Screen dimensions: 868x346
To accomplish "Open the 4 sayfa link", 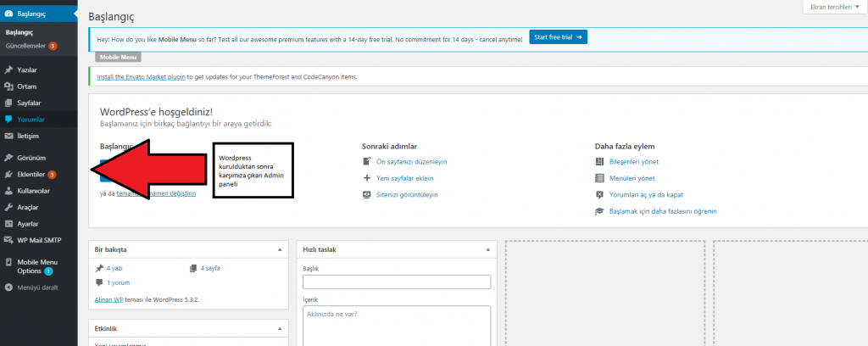I will (210, 268).
